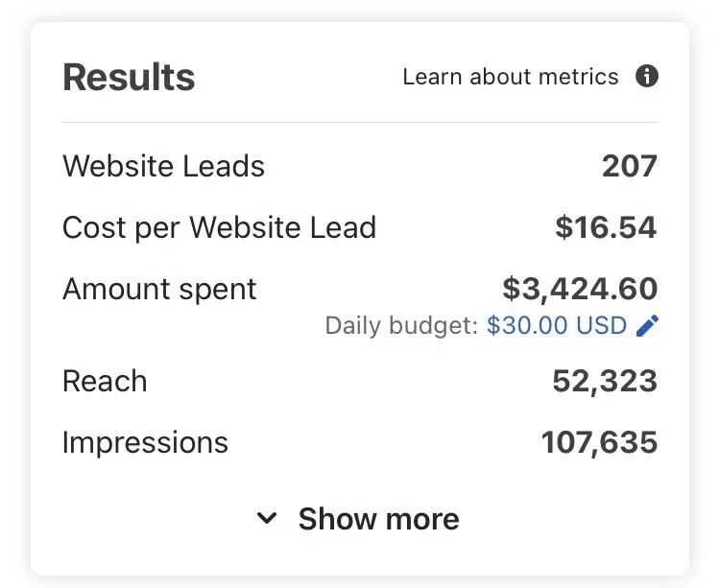Click the 207 website leads value
Screen dimensions: 720x588
630,166
